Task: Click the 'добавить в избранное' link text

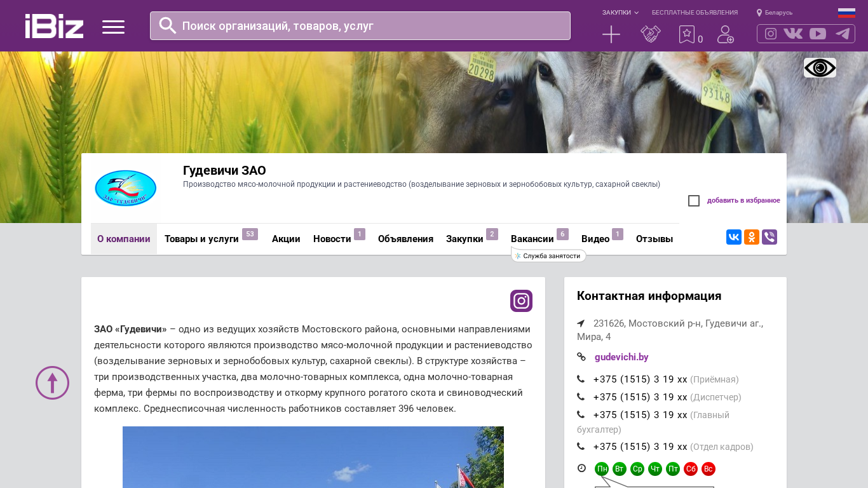Action: click(x=743, y=201)
